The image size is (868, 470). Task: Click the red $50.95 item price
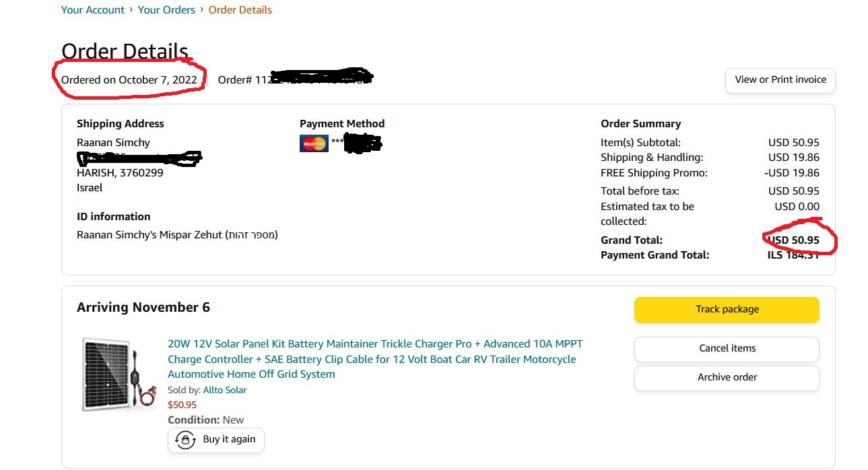click(182, 405)
